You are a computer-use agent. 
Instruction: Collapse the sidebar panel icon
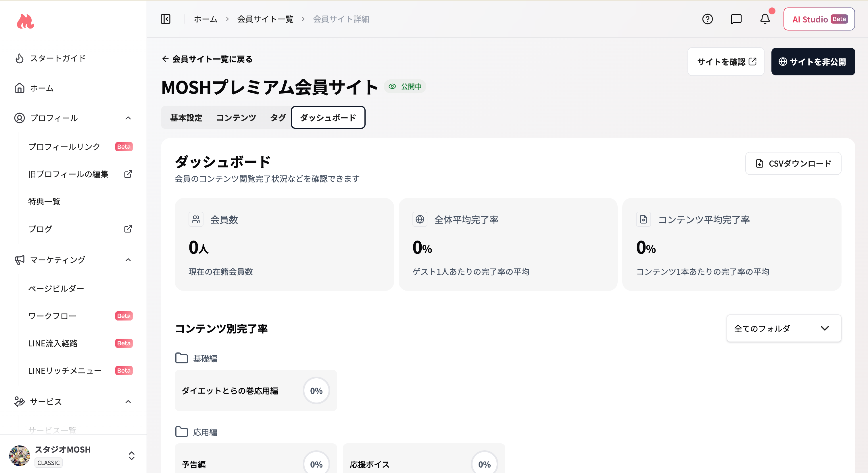(x=166, y=19)
